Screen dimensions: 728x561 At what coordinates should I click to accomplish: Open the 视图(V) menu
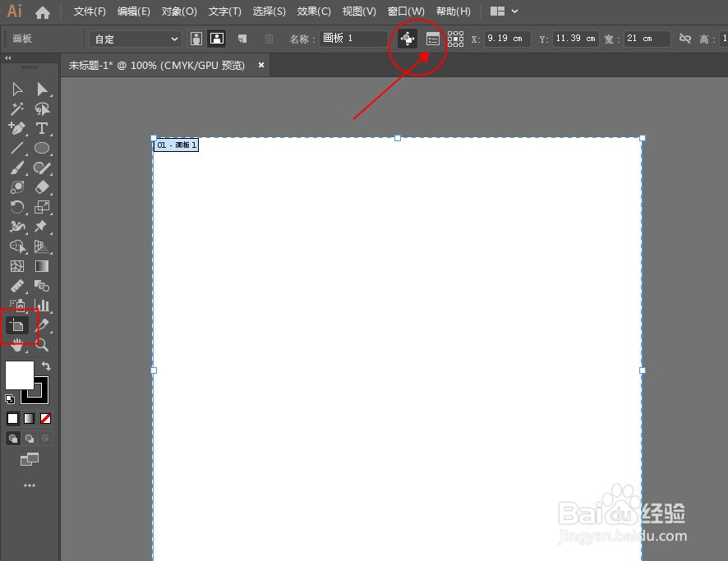click(359, 11)
